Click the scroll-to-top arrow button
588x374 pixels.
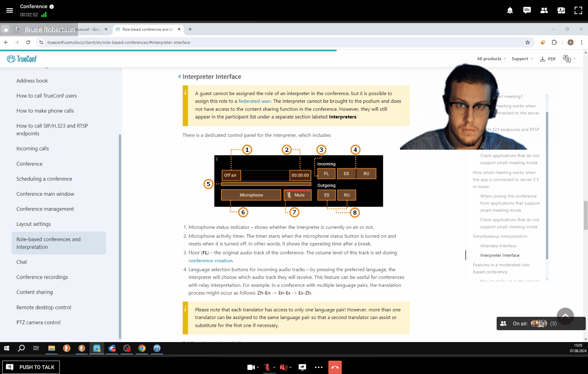coord(565,316)
